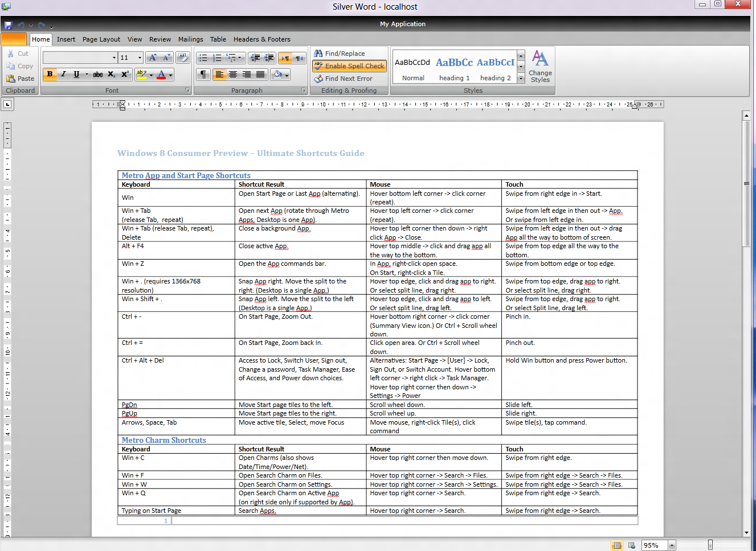
Task: Open the font size dropdown
Action: [140, 57]
